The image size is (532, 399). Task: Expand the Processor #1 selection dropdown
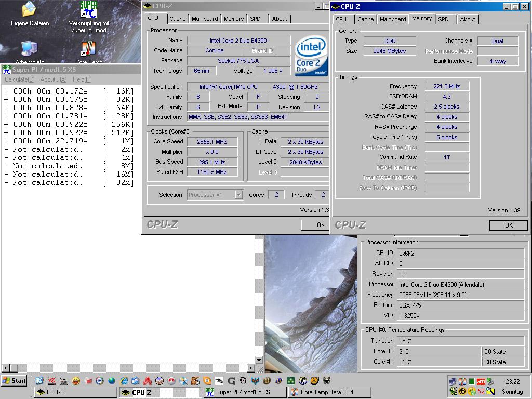(239, 195)
